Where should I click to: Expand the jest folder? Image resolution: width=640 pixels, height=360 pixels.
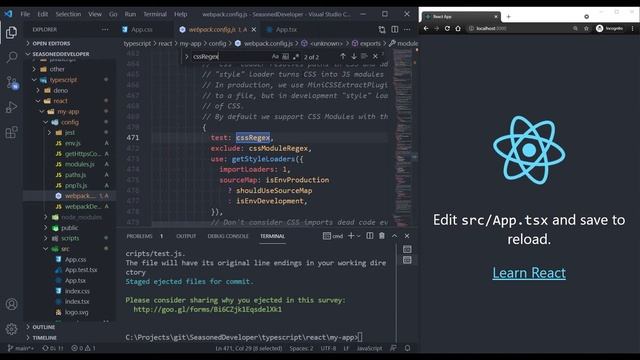[69, 133]
